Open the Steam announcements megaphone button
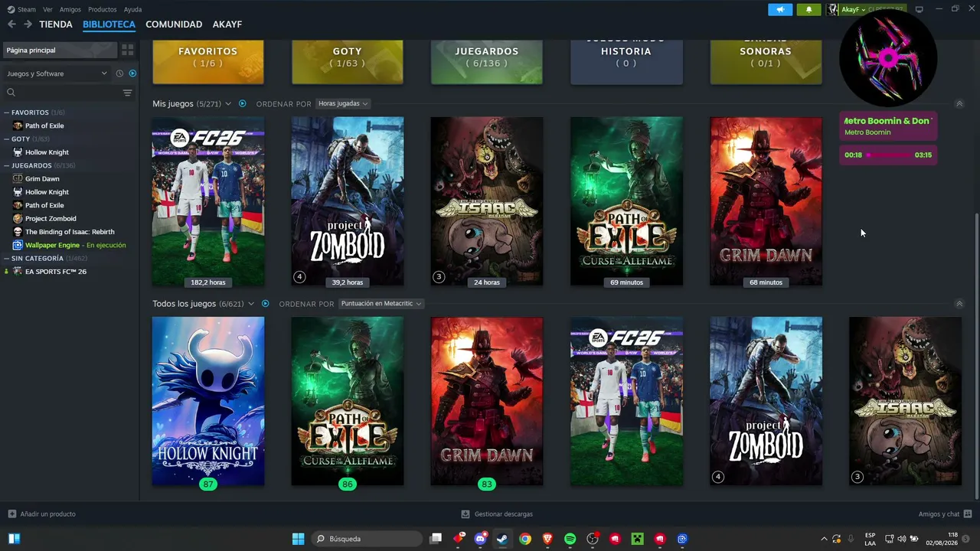The width and height of the screenshot is (980, 551). [x=780, y=9]
